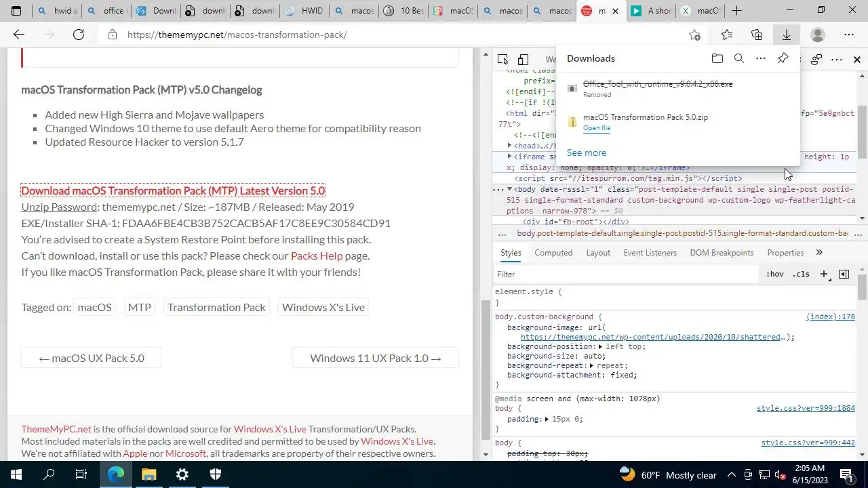This screenshot has height=488, width=868.
Task: Open the DOM Breakpoints tab
Action: point(722,253)
